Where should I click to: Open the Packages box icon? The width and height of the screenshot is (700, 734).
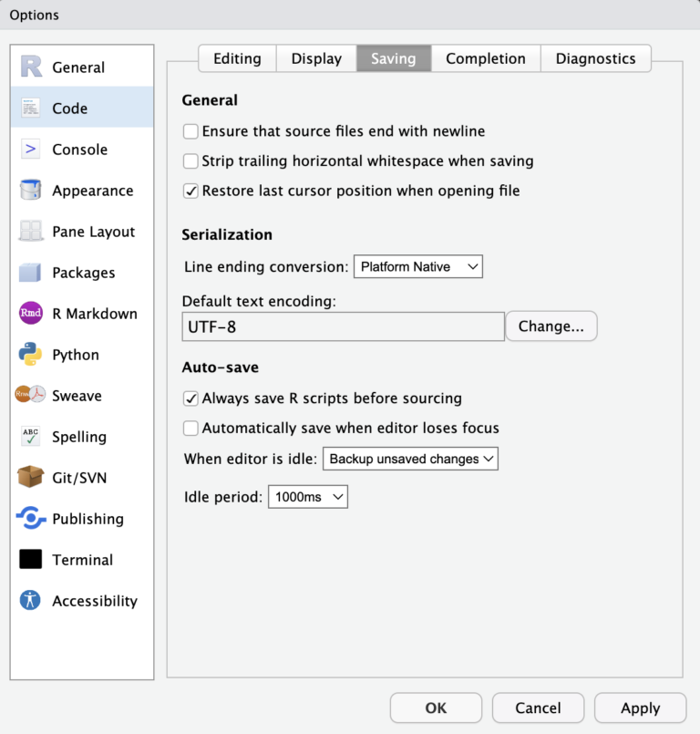pos(31,273)
